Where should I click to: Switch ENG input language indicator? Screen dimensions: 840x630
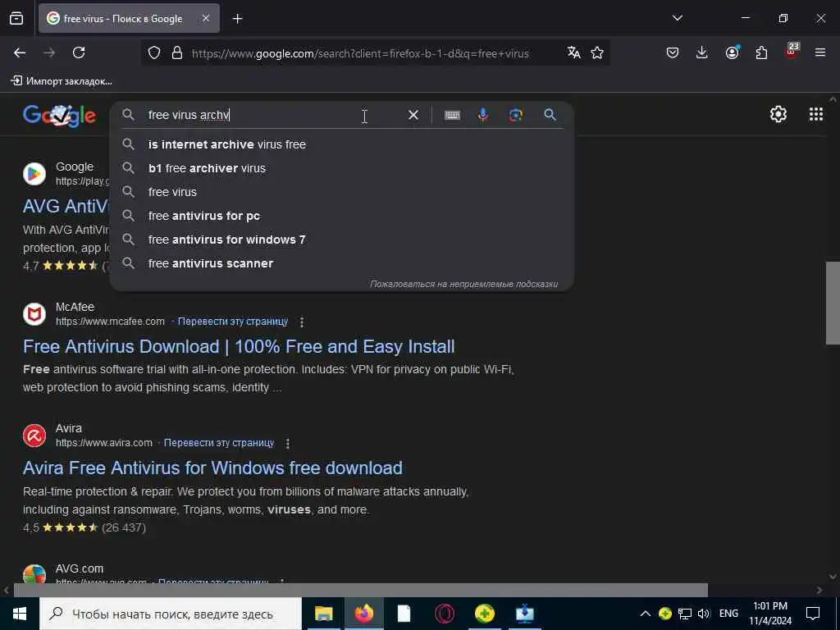pyautogui.click(x=728, y=614)
